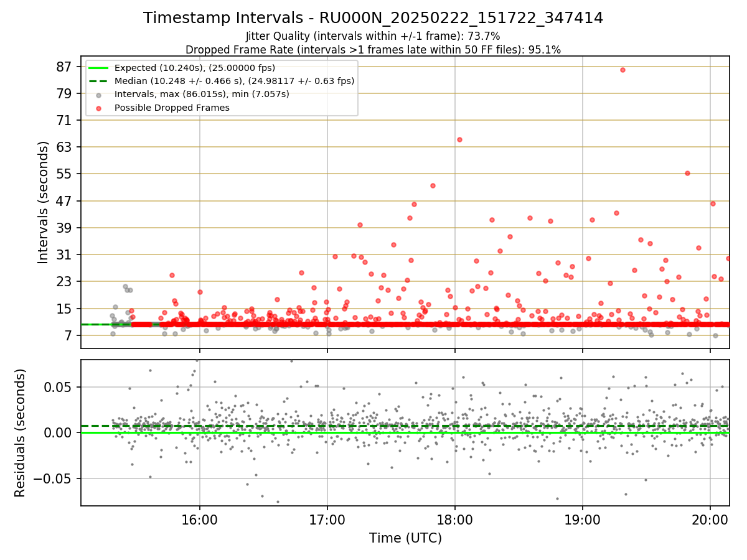Click the 18:00 x-axis tick label
The height and width of the screenshot is (560, 747).
tap(455, 519)
